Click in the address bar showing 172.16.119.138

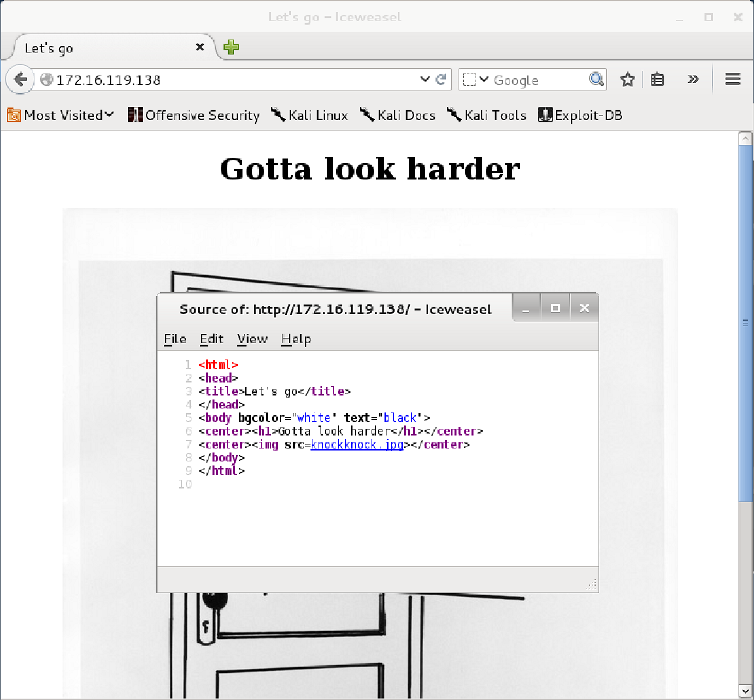click(233, 80)
